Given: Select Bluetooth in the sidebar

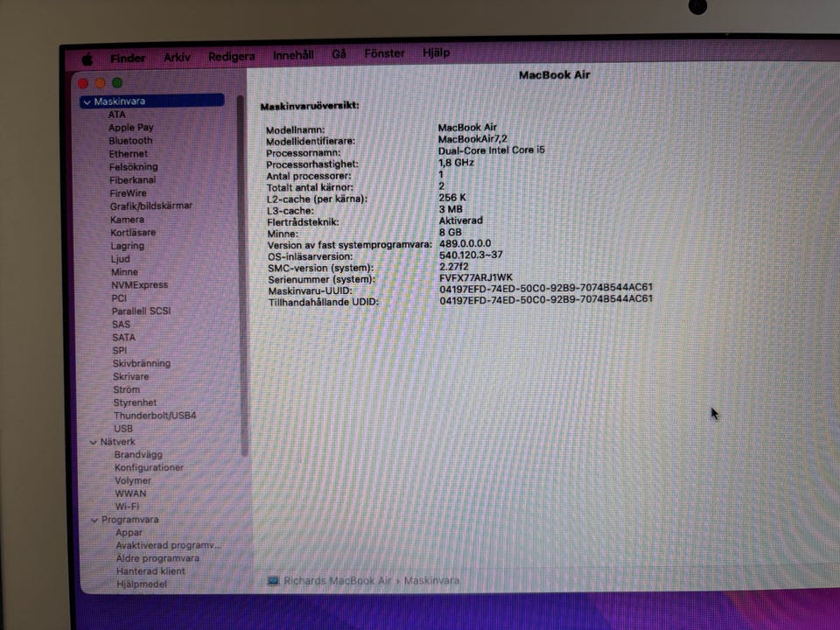Looking at the screenshot, I should pyautogui.click(x=130, y=140).
